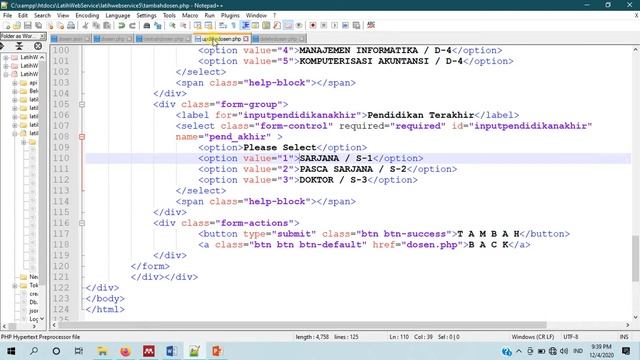The height and width of the screenshot is (360, 640).
Task: Open Firefox from the taskbar
Action: [125, 351]
